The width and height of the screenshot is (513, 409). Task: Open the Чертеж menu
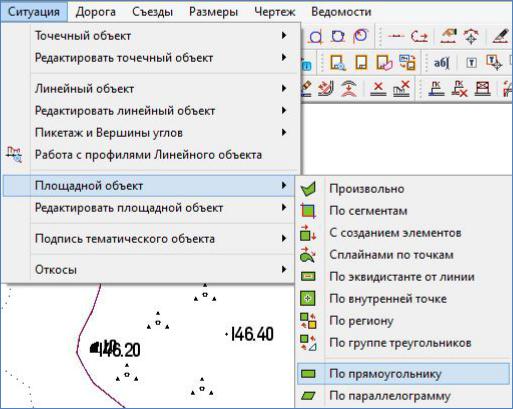[275, 12]
